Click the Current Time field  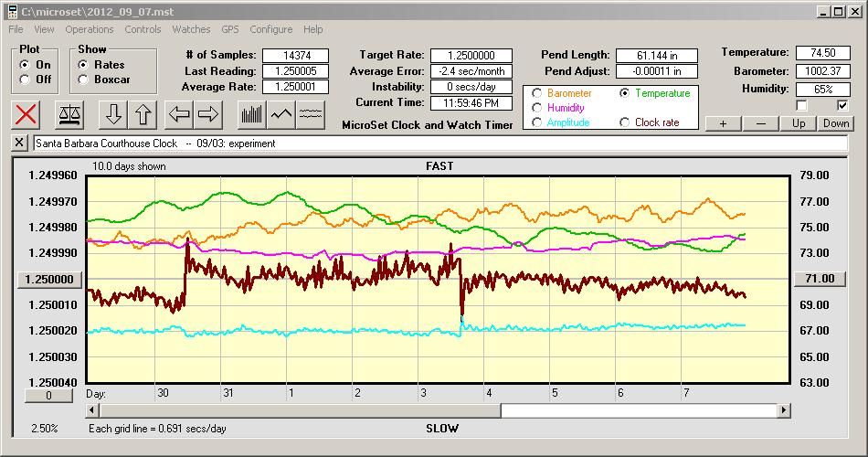[471, 103]
